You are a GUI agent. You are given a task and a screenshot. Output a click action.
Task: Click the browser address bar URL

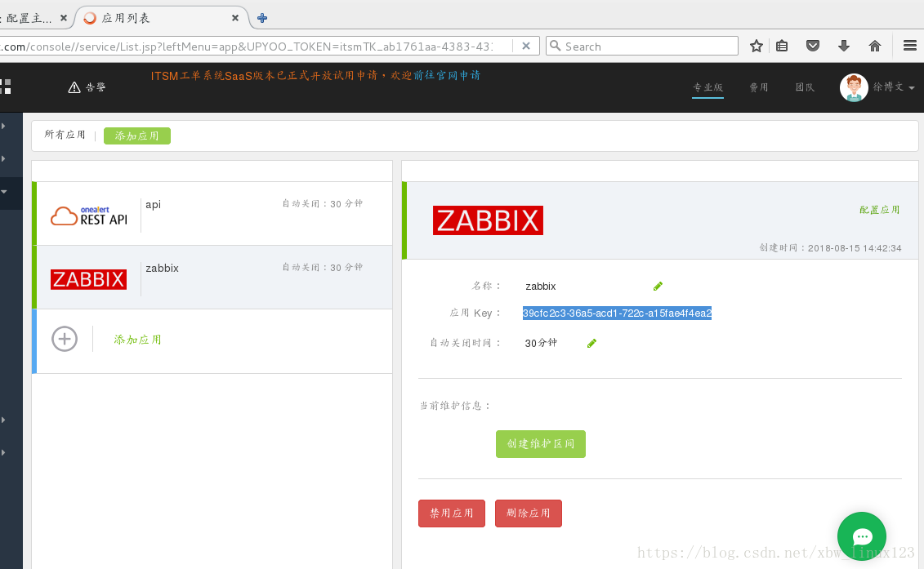coord(248,47)
